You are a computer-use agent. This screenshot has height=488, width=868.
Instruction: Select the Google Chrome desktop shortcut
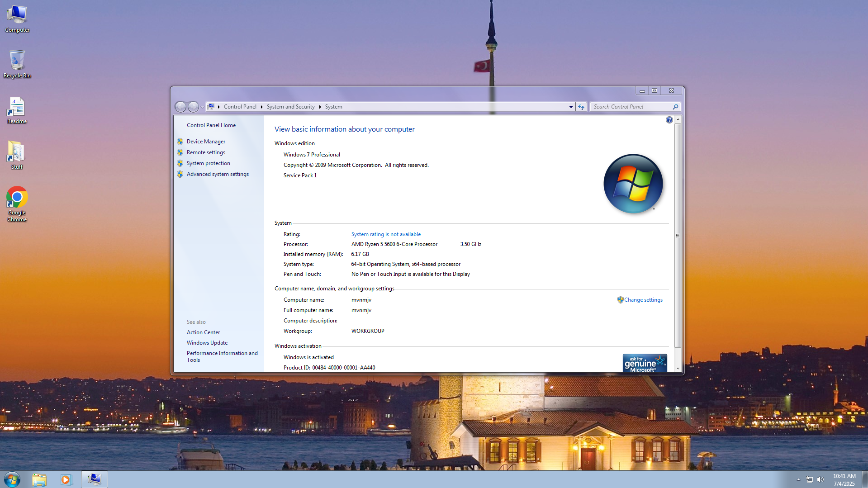17,204
